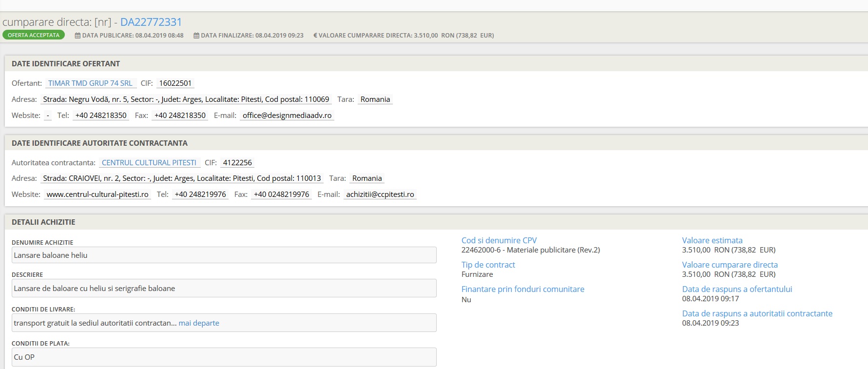Image resolution: width=868 pixels, height=369 pixels.
Task: Click offerer Tel value +40 248218350
Action: point(101,116)
